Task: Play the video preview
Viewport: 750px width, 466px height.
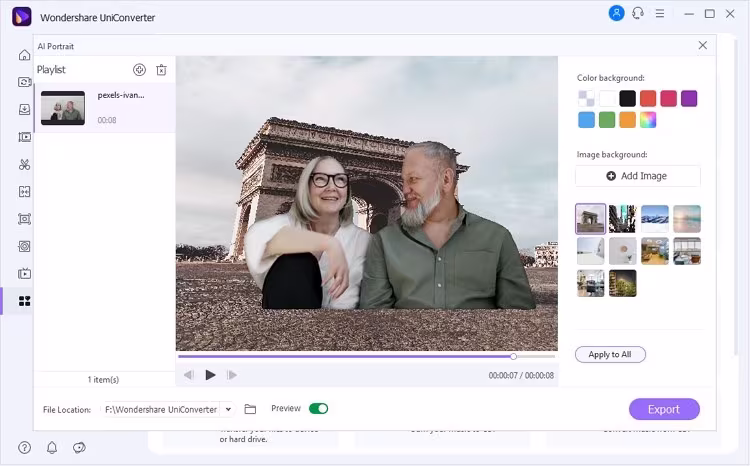Action: 210,375
